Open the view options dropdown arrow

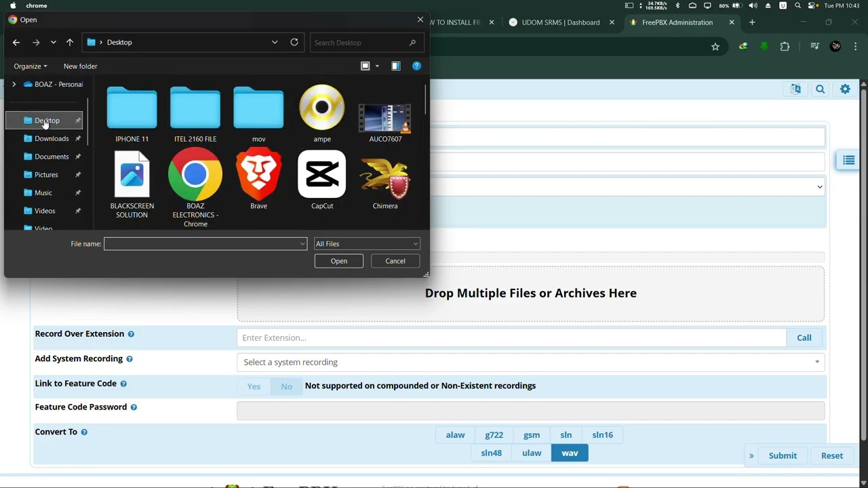coord(377,66)
